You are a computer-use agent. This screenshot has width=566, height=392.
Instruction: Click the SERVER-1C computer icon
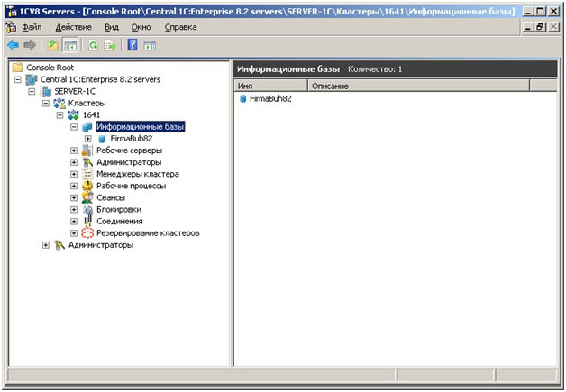pyautogui.click(x=46, y=91)
